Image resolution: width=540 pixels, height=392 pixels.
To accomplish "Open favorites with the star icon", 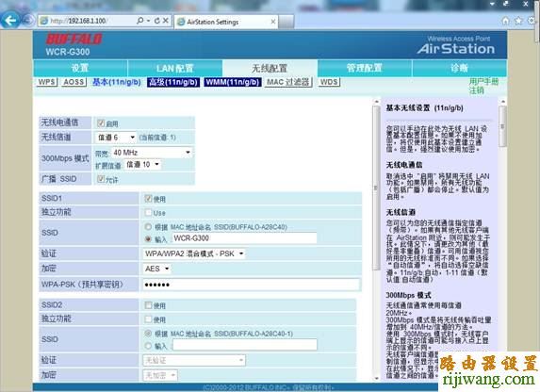I will pos(518,21).
